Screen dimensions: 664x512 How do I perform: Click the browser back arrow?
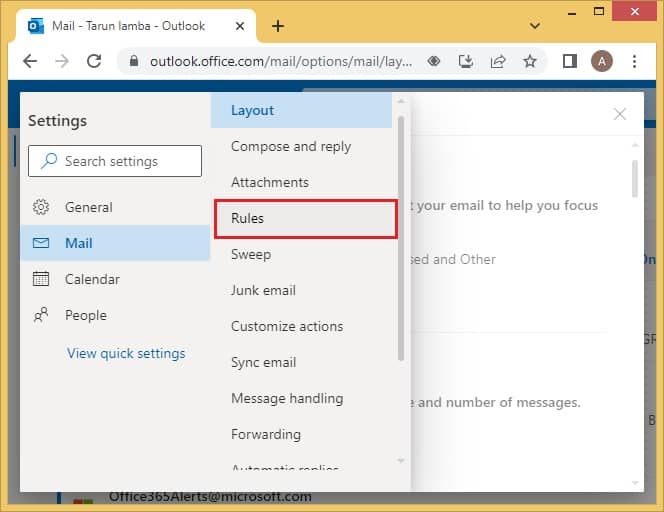click(30, 61)
